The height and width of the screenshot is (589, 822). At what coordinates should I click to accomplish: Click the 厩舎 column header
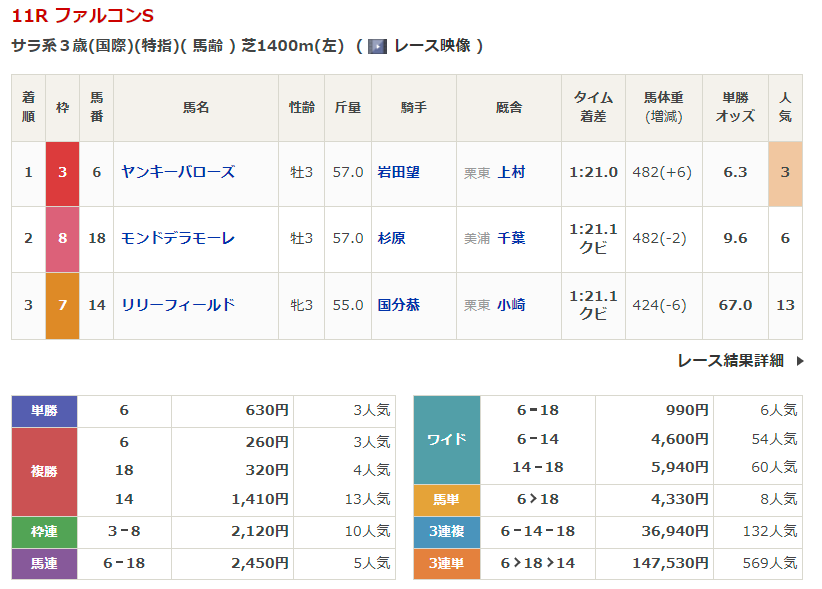click(x=509, y=107)
